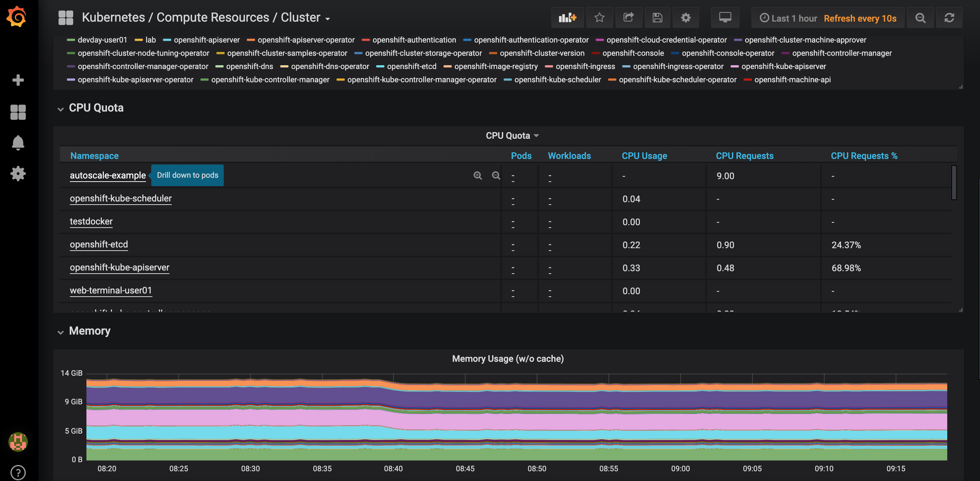Refresh the dashboard now
980x481 pixels.
pyautogui.click(x=949, y=17)
